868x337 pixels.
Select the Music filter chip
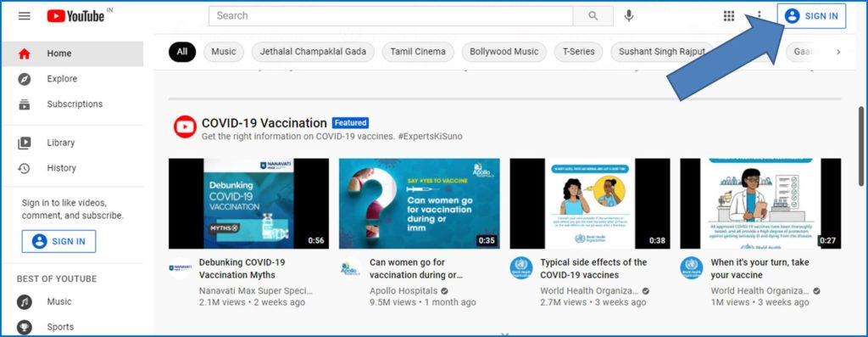tap(224, 52)
